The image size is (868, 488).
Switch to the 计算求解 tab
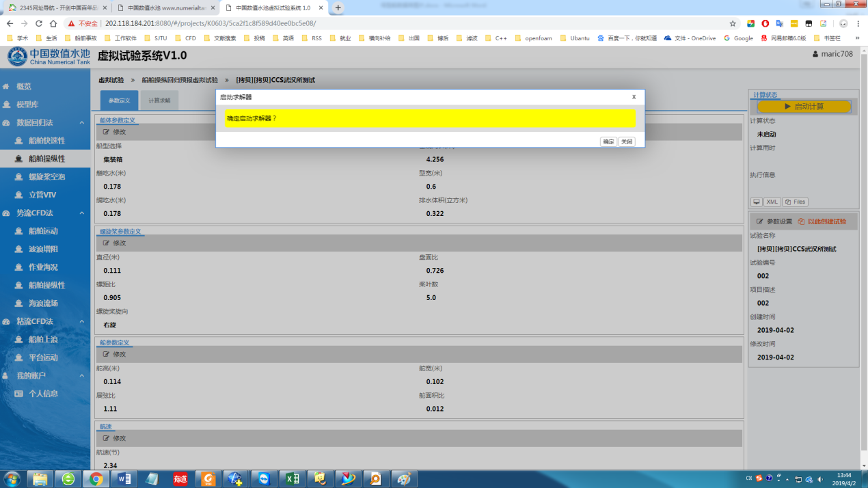(159, 100)
